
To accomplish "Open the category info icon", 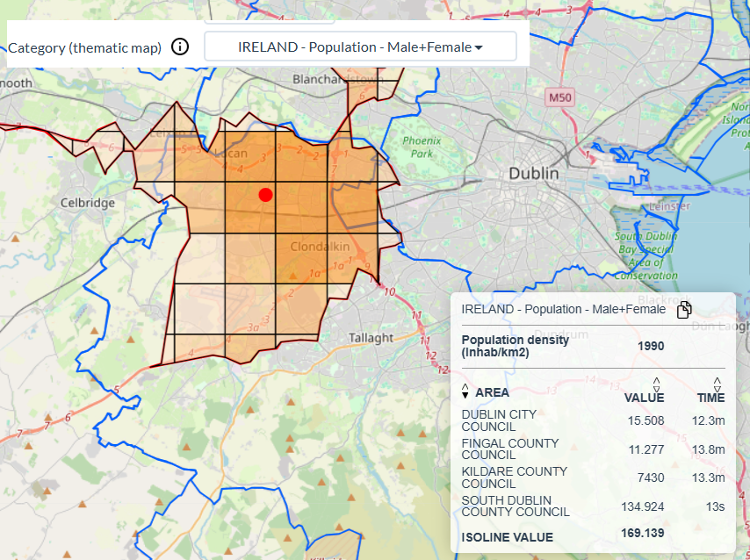I will click(180, 47).
